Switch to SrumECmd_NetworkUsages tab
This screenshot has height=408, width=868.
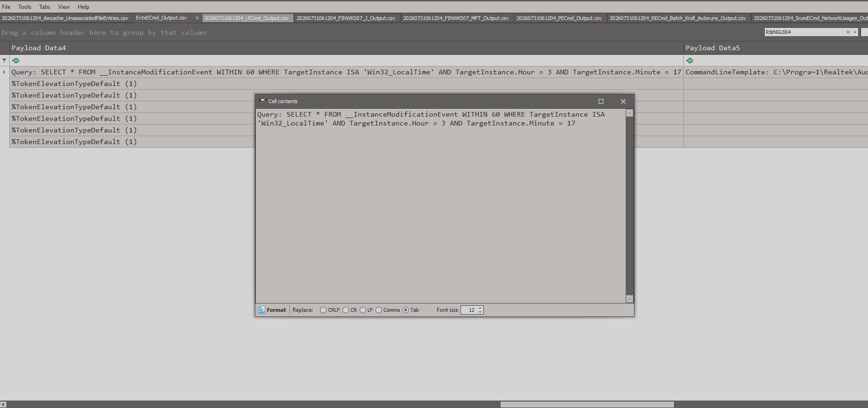pos(810,18)
